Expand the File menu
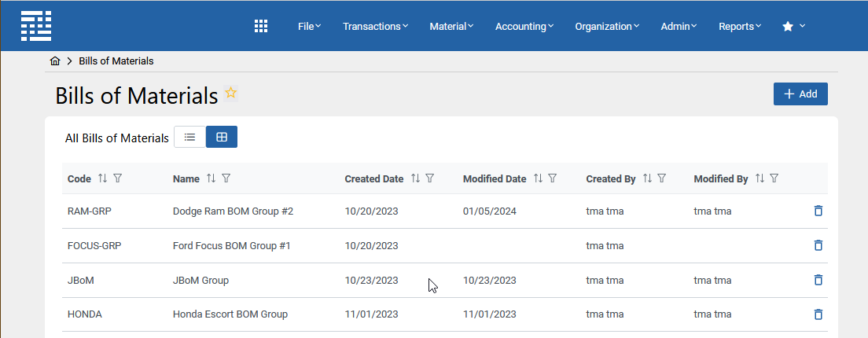Image resolution: width=868 pixels, height=338 pixels. [310, 26]
